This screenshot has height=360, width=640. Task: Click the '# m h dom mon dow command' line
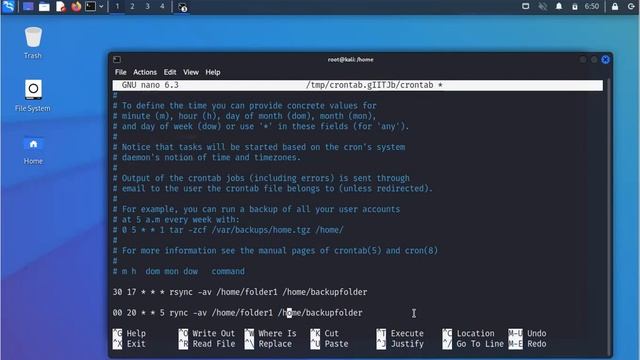(x=179, y=271)
